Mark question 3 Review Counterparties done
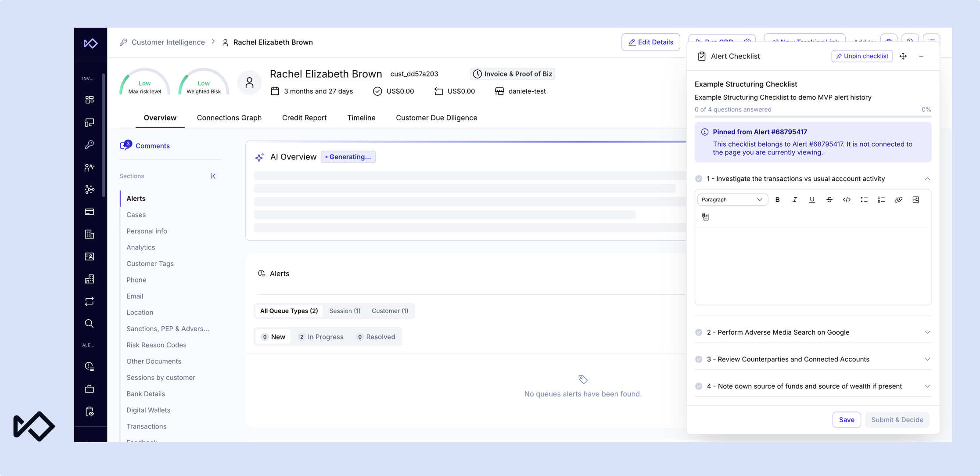The width and height of the screenshot is (980, 476). pyautogui.click(x=699, y=359)
